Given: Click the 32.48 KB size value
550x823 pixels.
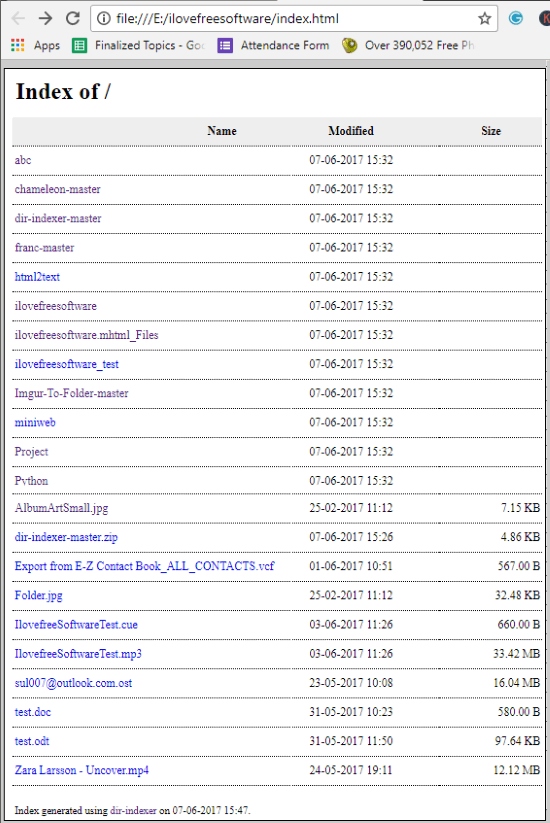Looking at the screenshot, I should [517, 596].
